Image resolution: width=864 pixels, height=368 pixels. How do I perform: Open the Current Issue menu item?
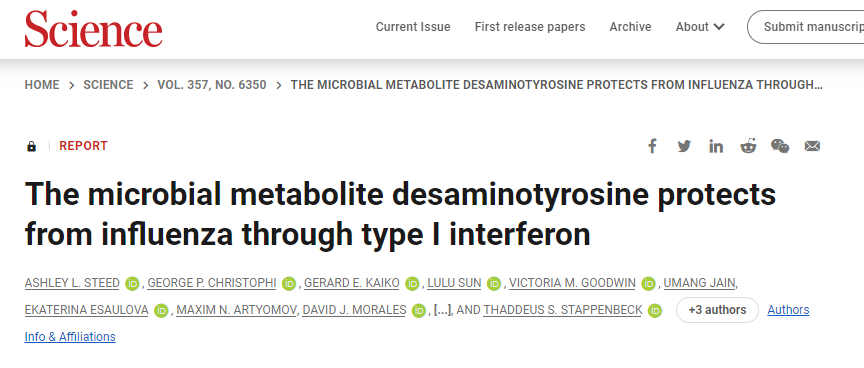[413, 26]
